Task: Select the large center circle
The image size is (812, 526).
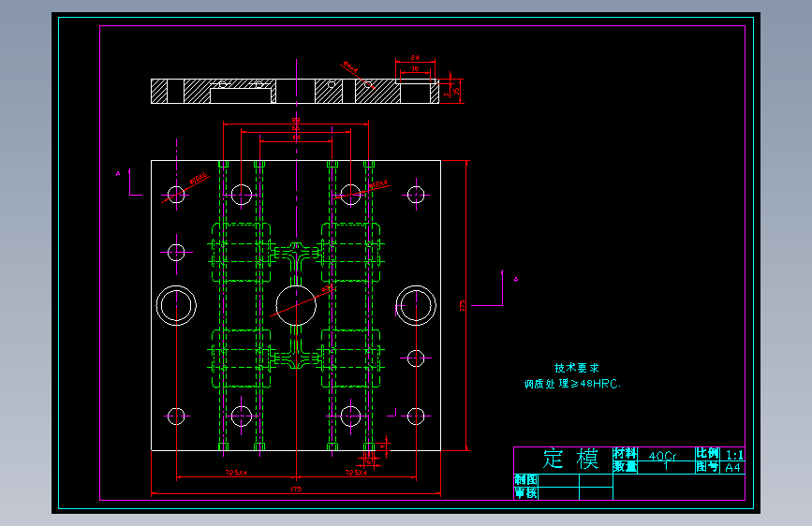Action: (x=296, y=305)
